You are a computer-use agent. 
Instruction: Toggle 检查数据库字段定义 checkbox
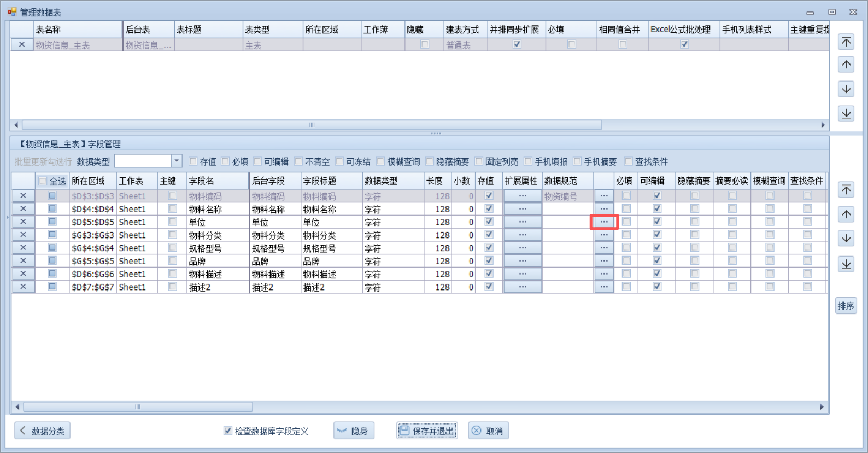point(228,431)
